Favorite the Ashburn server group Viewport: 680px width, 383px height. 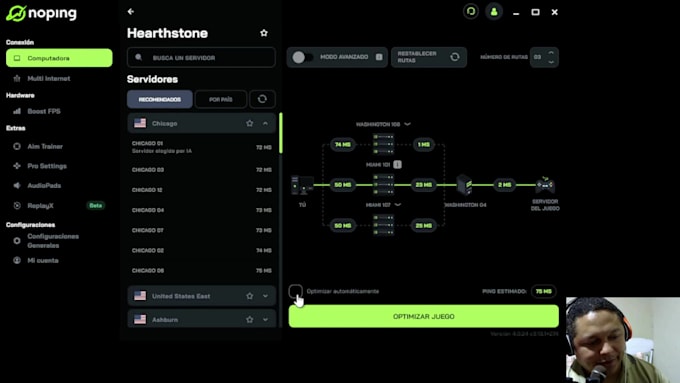click(249, 319)
